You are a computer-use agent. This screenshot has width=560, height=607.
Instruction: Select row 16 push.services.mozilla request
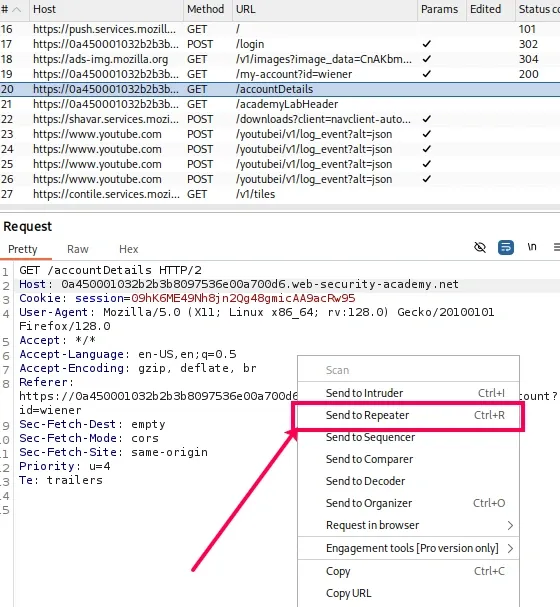coord(280,29)
